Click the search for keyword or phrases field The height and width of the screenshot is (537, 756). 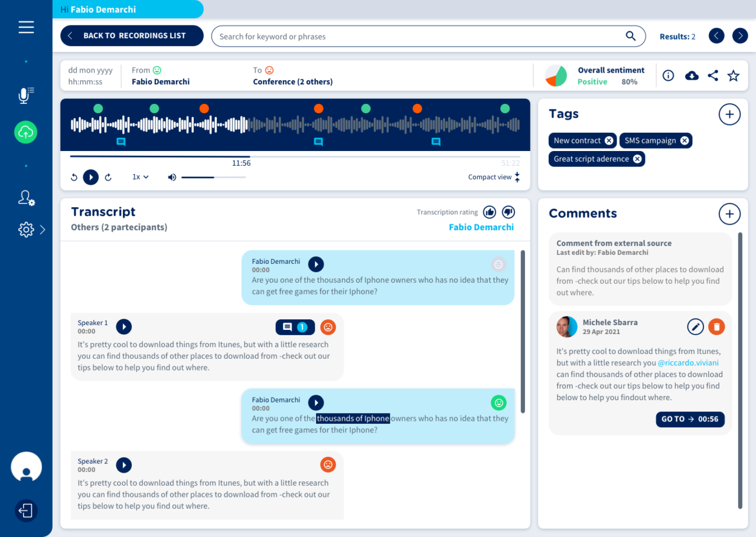point(413,36)
